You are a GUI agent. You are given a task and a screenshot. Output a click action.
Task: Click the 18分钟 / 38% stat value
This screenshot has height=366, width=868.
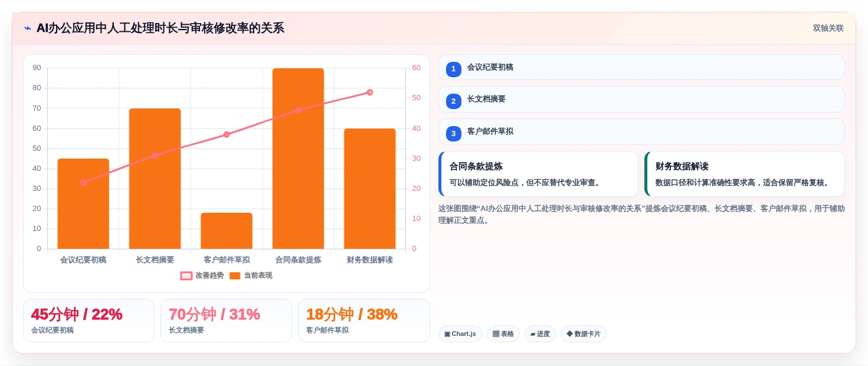(352, 314)
